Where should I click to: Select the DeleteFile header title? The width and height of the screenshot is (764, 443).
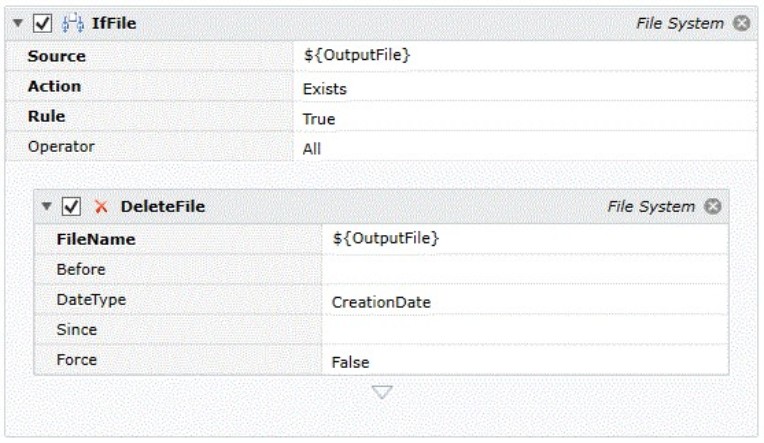coord(163,207)
